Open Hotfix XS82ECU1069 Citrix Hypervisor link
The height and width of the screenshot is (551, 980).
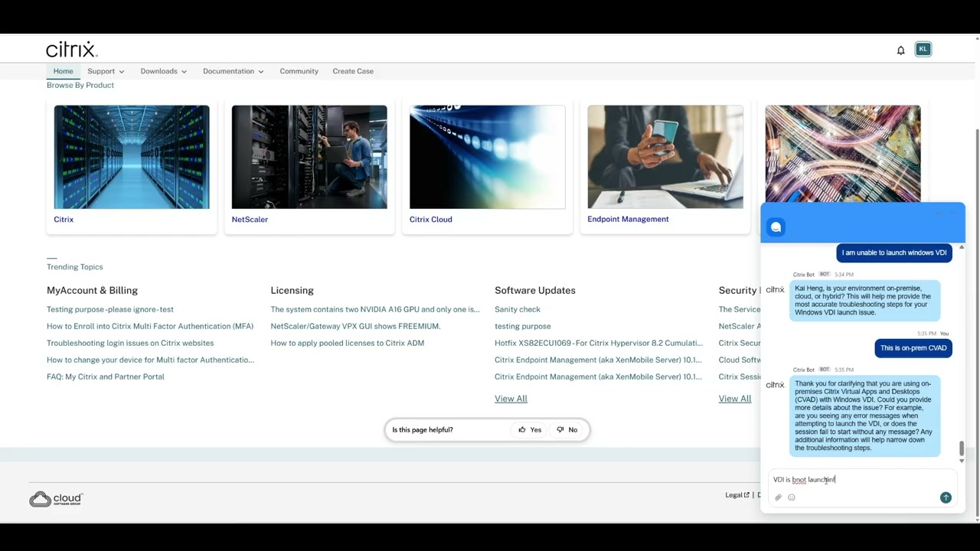point(599,343)
